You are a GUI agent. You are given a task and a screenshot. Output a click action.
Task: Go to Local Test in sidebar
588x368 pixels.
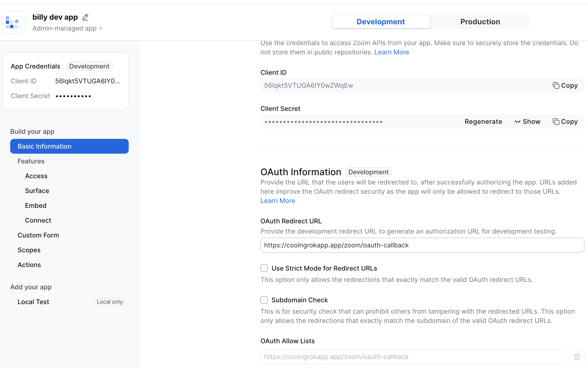pos(33,302)
